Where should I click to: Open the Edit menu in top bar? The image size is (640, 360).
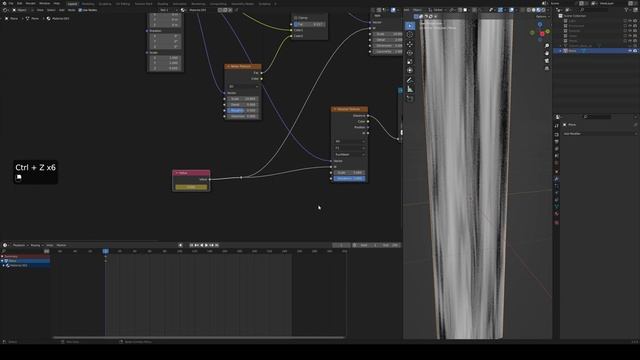pos(20,3)
